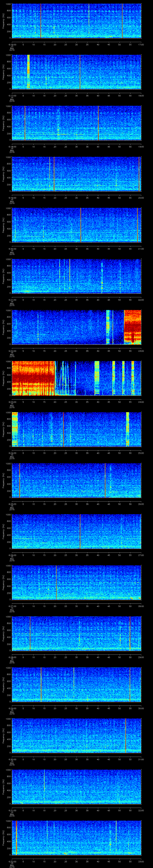Choose the spectrogram panel starting at 6:21:00

point(77,276)
